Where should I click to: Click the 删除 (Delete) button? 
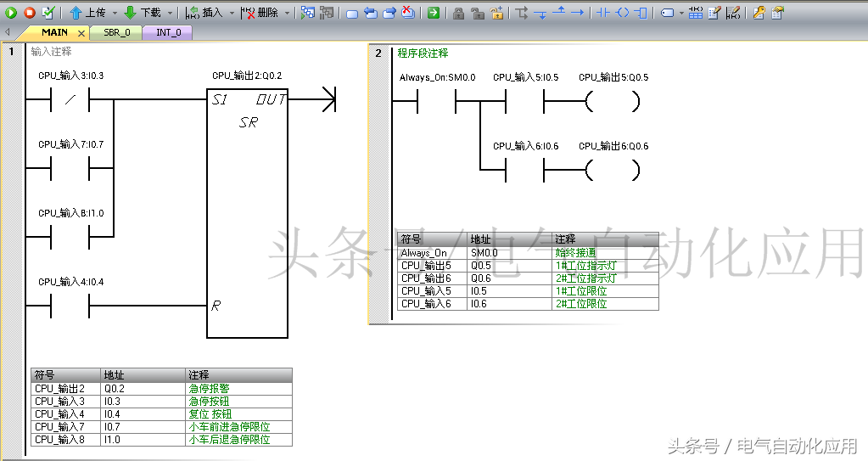point(259,12)
